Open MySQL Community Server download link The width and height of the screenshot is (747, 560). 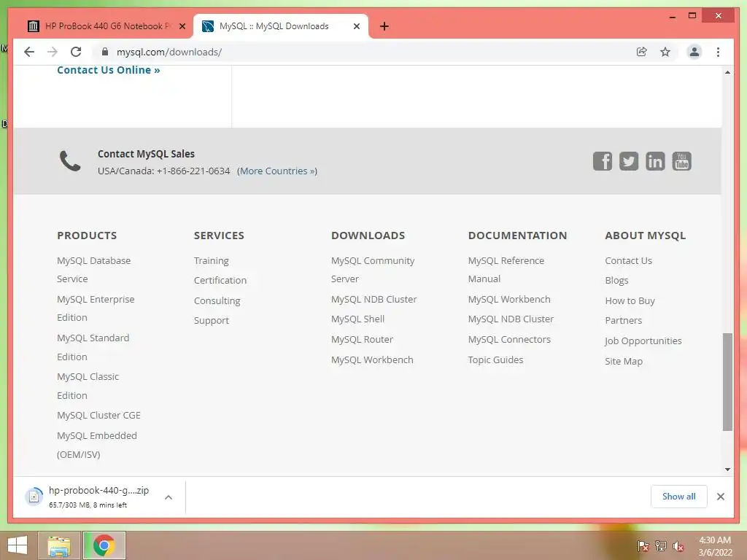pos(373,270)
